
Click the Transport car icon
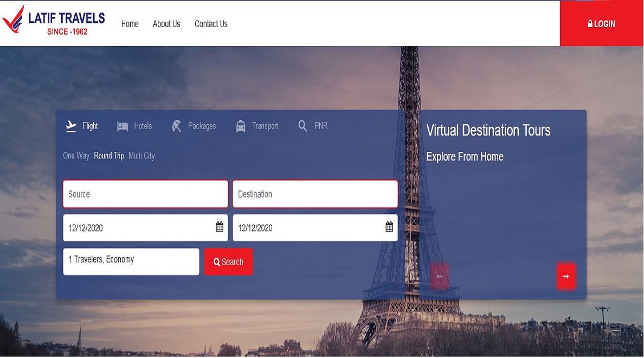tap(241, 126)
